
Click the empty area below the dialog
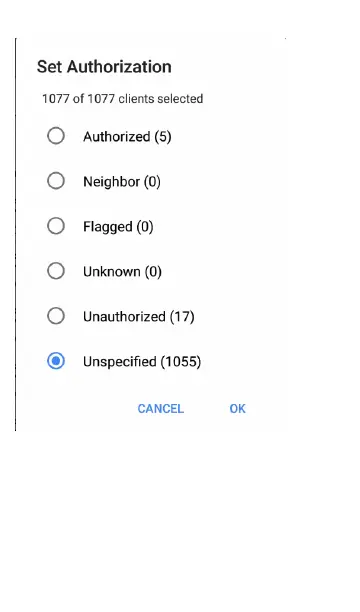coord(180,519)
